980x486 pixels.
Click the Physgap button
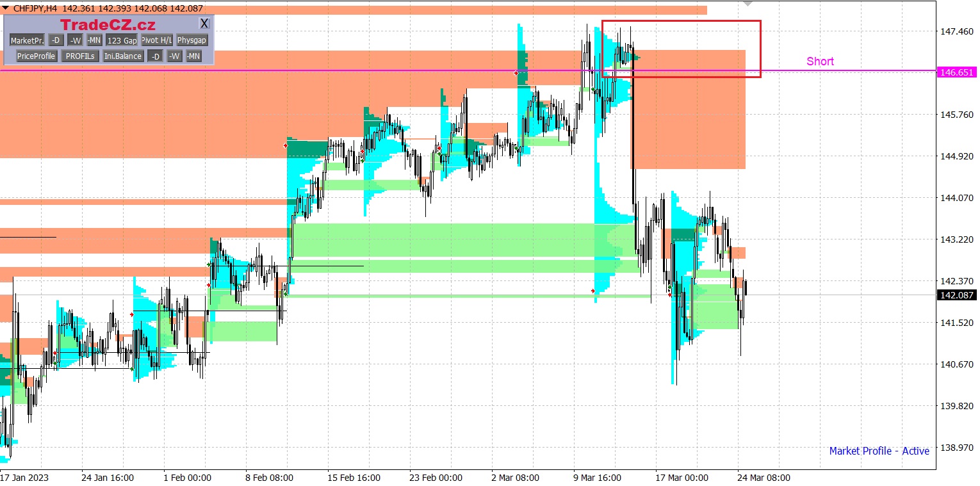click(x=192, y=40)
